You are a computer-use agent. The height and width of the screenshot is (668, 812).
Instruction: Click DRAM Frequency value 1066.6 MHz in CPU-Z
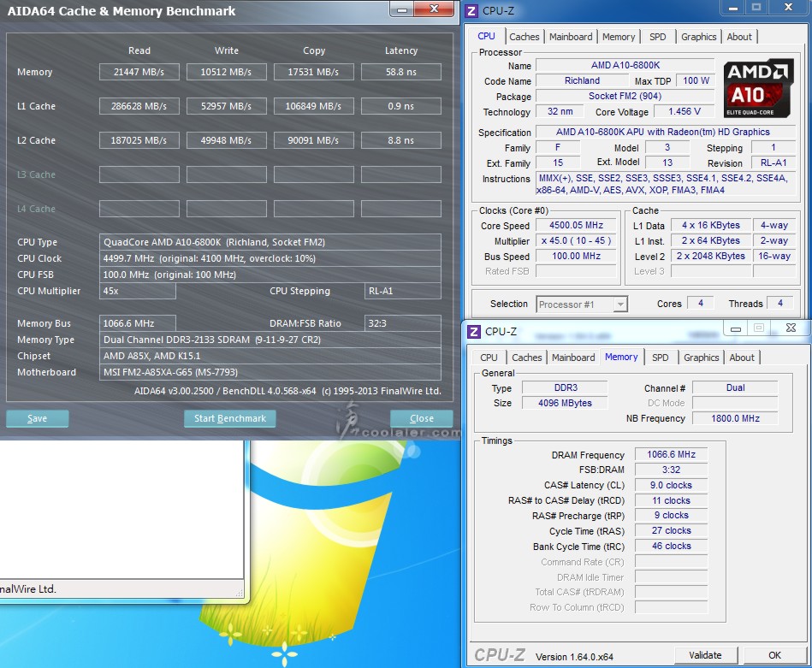click(x=671, y=455)
